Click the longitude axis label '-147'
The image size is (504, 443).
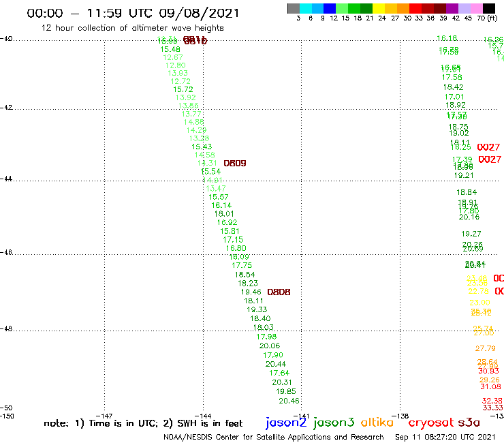click(x=104, y=416)
